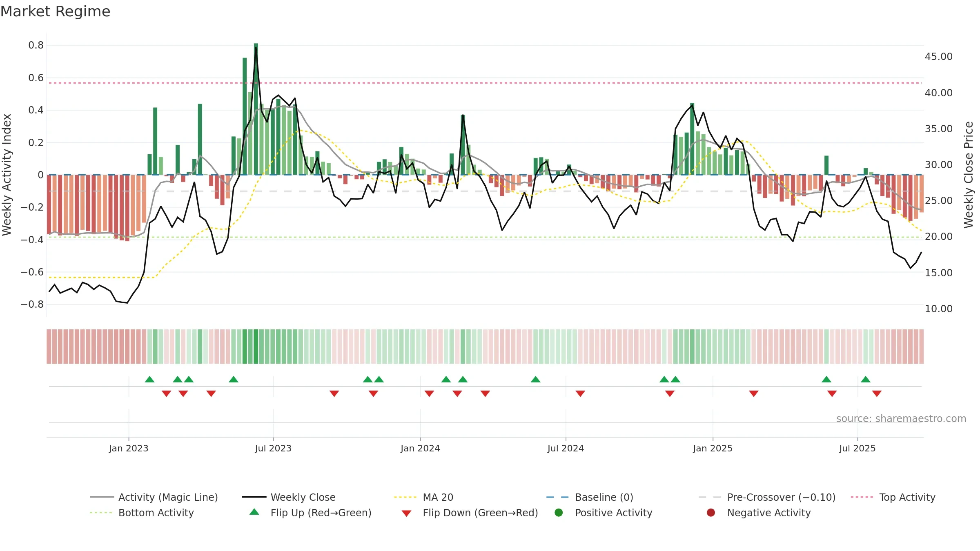Screen dimensions: 980x551
Task: Click the 20.00 price tick on right axis
Action: (939, 237)
